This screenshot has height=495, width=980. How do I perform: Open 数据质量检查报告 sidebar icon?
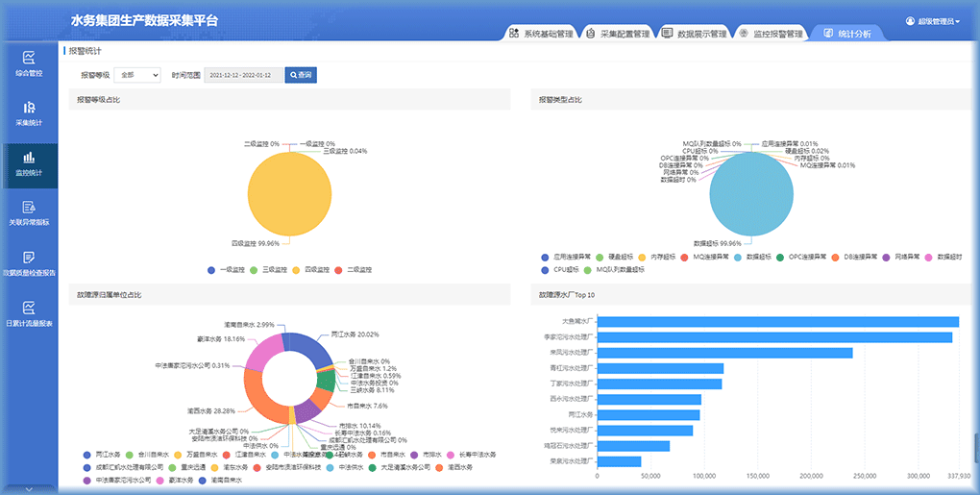coord(29,258)
